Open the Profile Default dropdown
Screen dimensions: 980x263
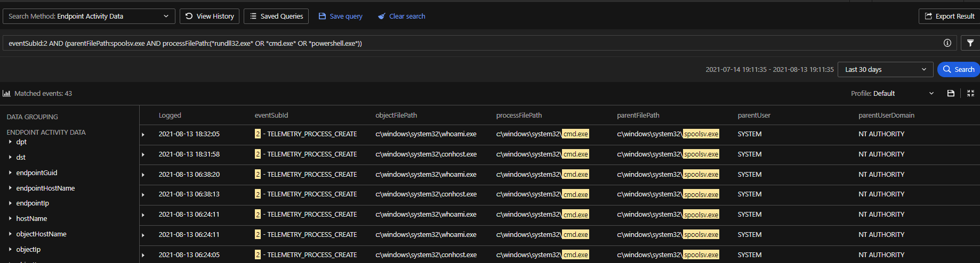pyautogui.click(x=893, y=94)
